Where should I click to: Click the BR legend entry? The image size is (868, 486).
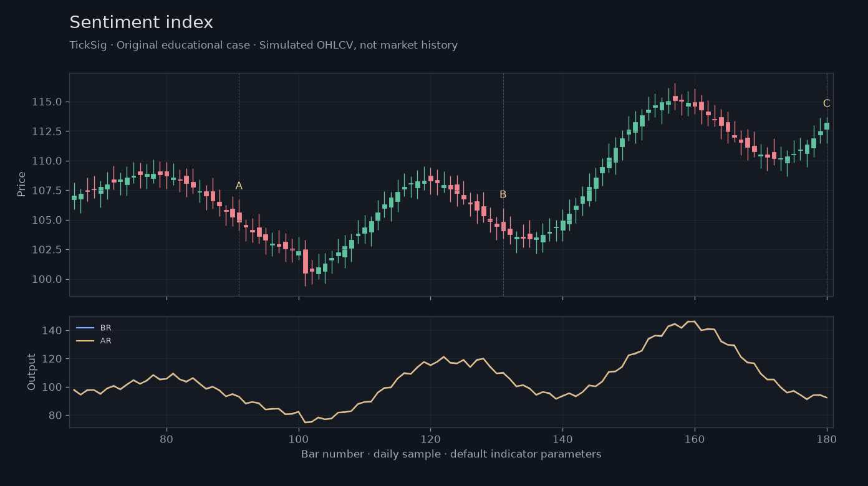[94, 328]
